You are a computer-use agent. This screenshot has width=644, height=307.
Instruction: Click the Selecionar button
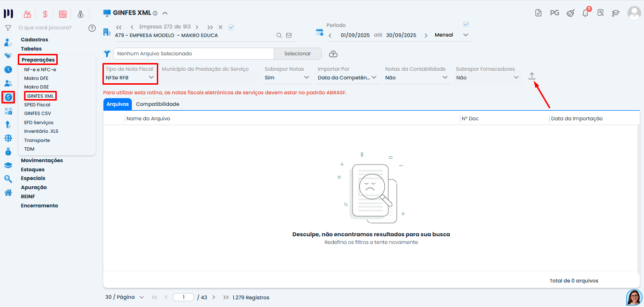coord(297,53)
